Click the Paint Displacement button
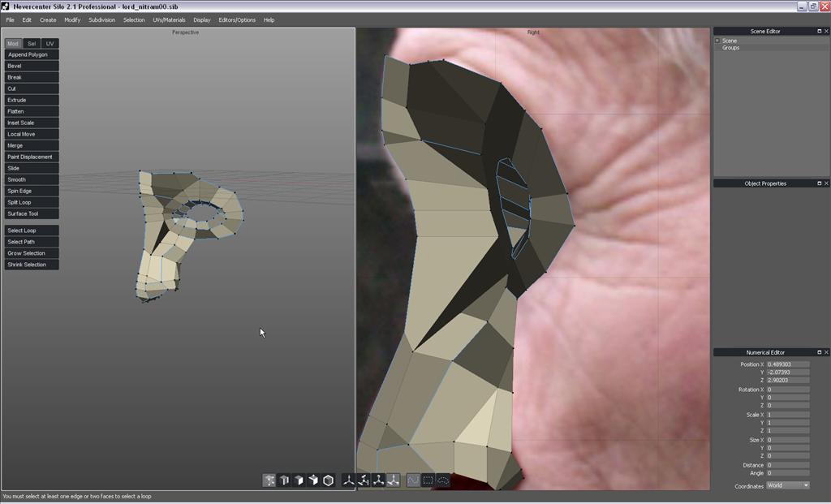 [x=32, y=157]
